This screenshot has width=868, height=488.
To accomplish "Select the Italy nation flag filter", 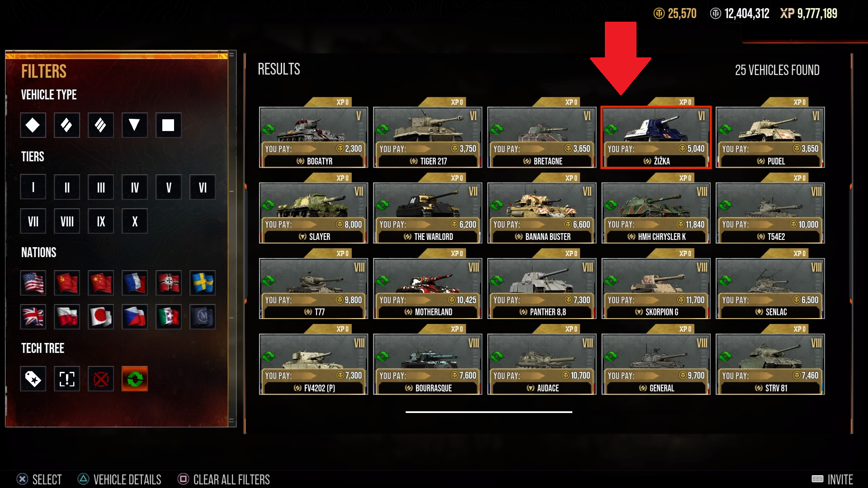I will (x=169, y=317).
